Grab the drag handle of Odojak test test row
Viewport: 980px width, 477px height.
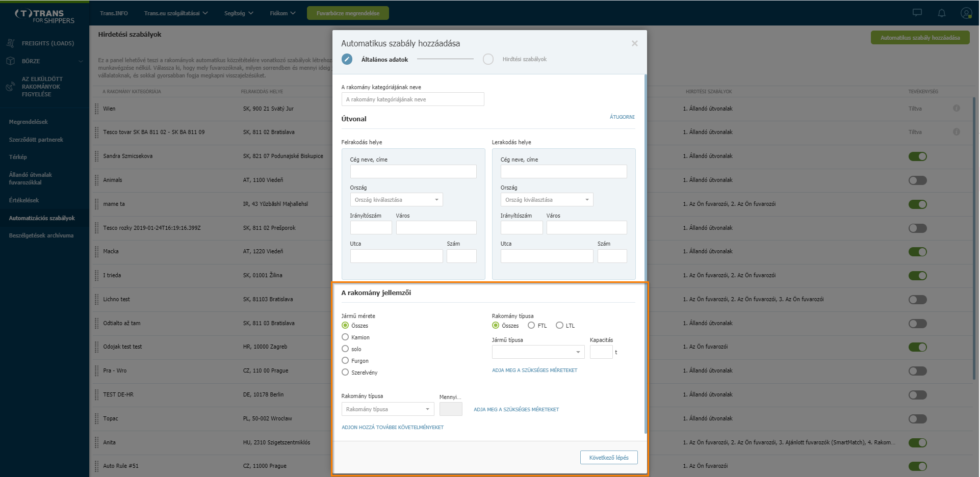pos(96,347)
